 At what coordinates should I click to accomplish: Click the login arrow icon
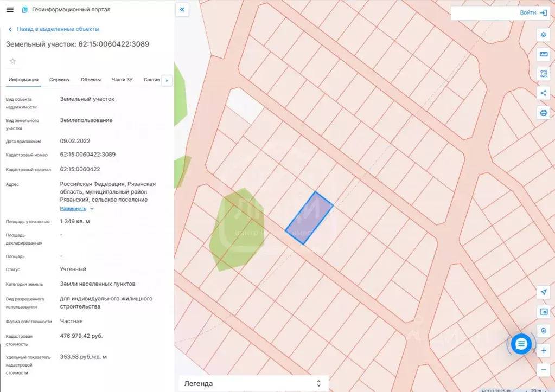pos(543,12)
